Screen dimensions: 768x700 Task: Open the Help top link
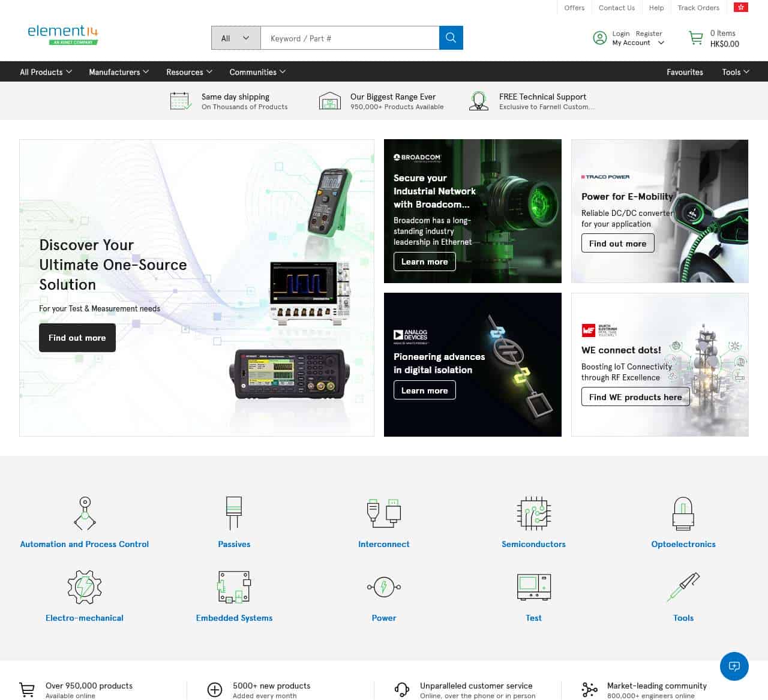656,8
